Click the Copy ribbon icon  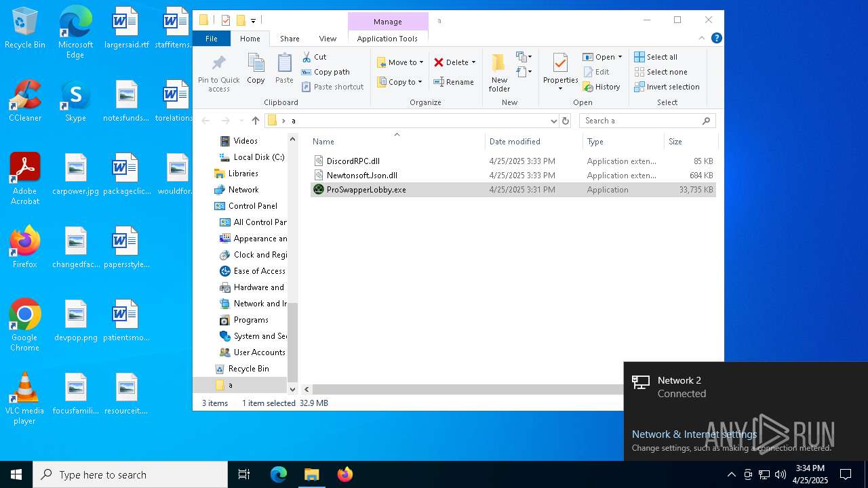click(256, 68)
